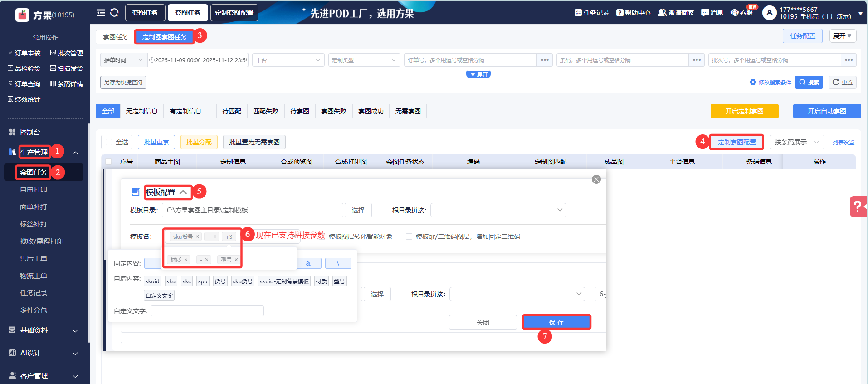
Task: Toggle the hamburger menu icon
Action: [x=101, y=13]
